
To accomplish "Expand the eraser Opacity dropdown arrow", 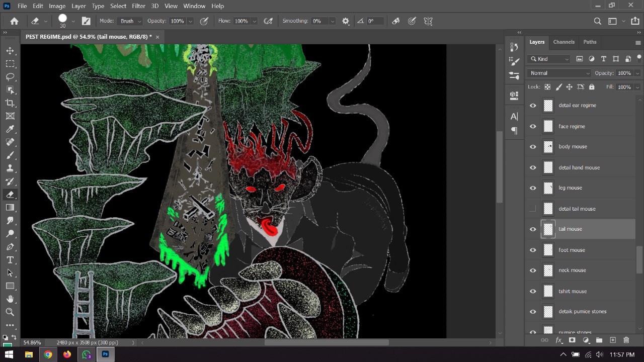I will point(190,21).
